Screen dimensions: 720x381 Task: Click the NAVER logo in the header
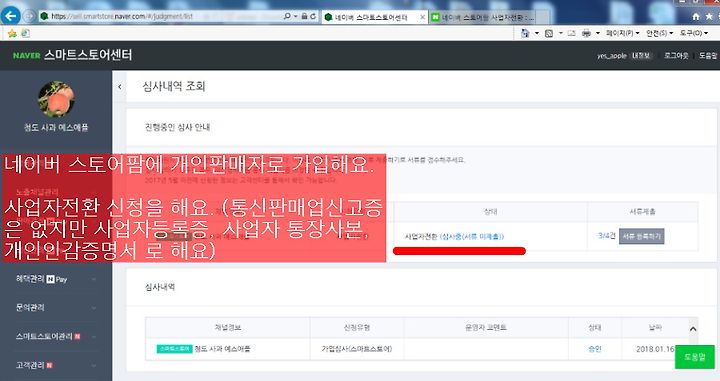[x=27, y=56]
